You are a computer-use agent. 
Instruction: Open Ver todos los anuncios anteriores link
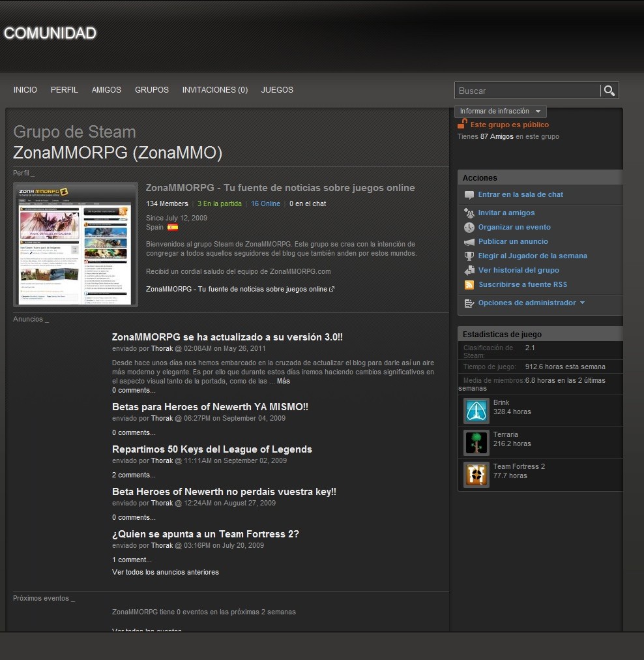point(165,573)
